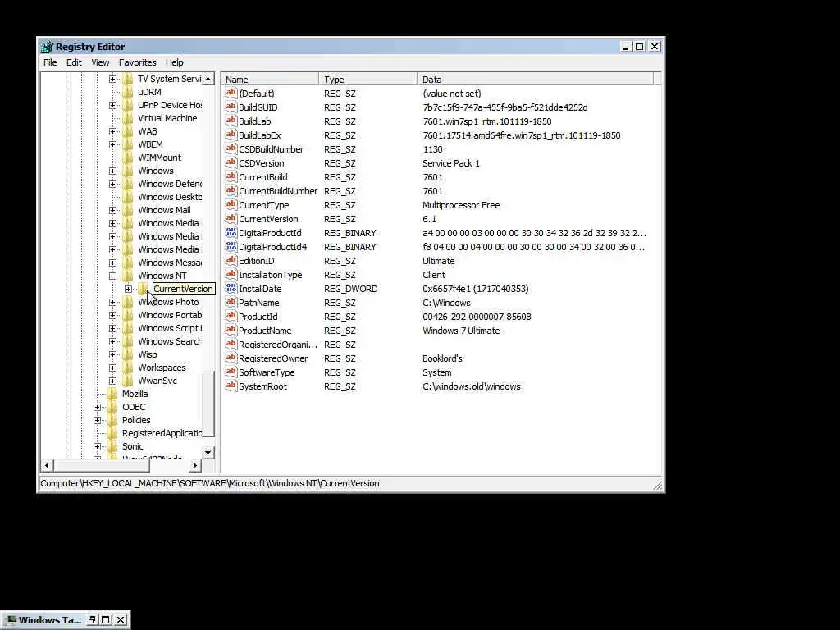The height and width of the screenshot is (630, 840).
Task: Click the EditionID string value icon
Action: point(231,260)
